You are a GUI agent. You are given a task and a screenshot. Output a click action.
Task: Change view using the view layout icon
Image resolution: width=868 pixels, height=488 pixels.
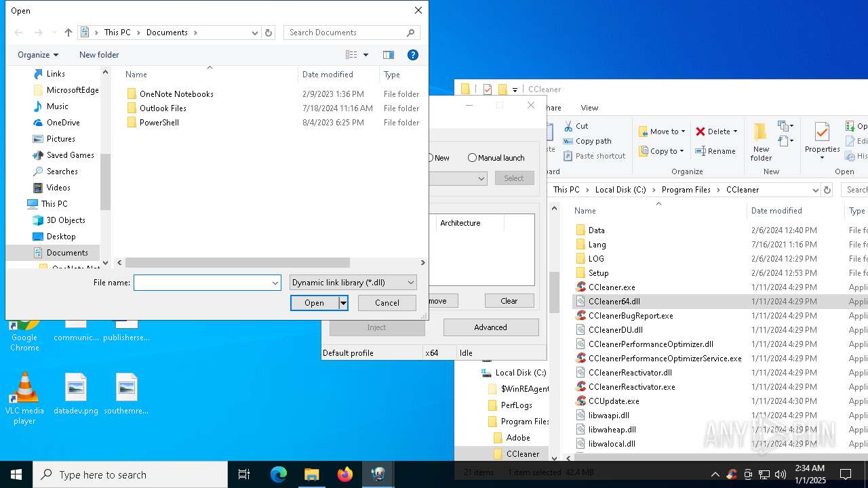click(x=351, y=55)
